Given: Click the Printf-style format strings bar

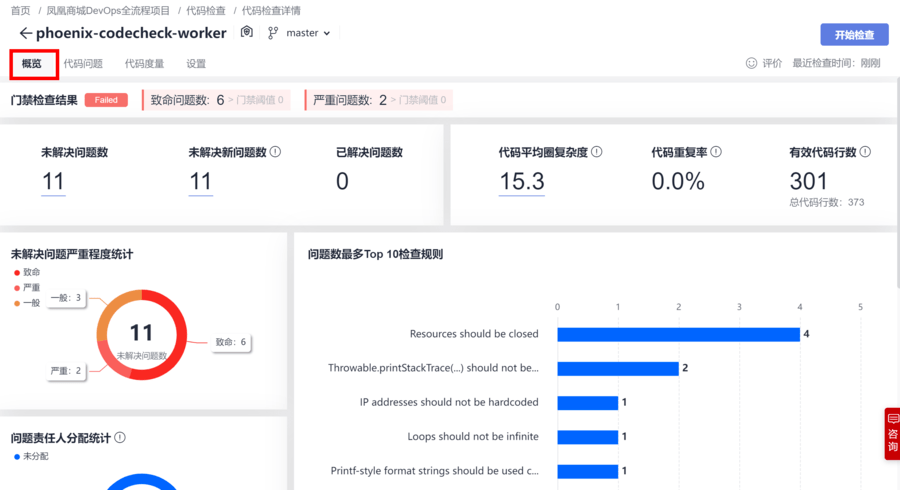Looking at the screenshot, I should coord(587,472).
